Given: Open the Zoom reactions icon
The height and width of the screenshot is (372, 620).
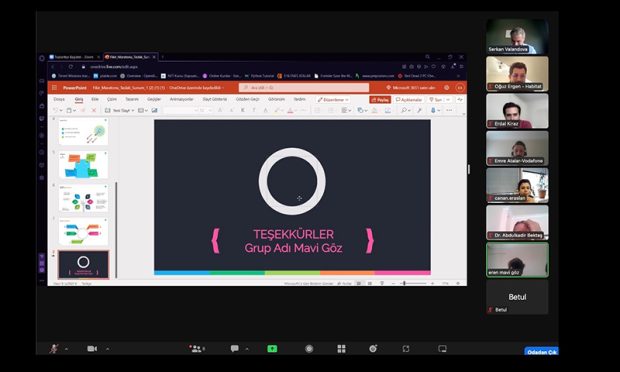Looking at the screenshot, I should click(373, 348).
